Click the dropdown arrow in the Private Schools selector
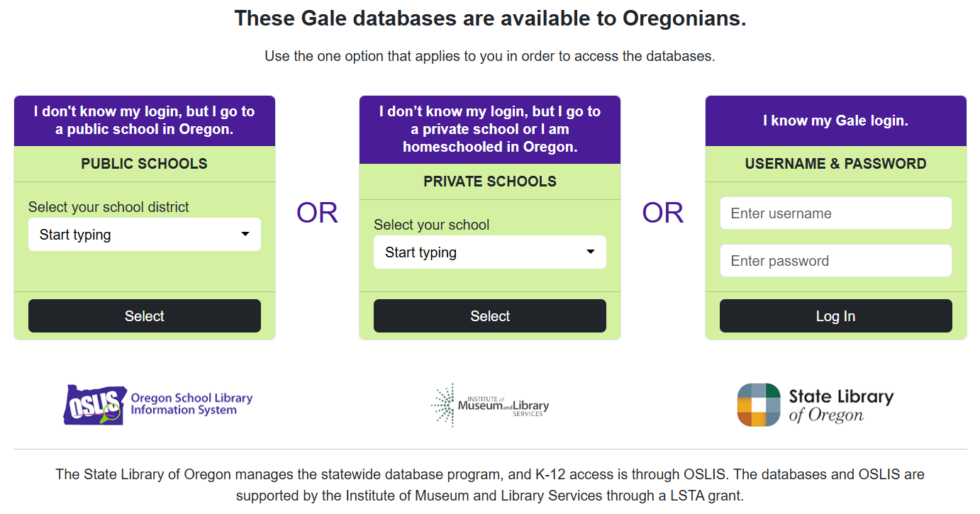The width and height of the screenshot is (980, 514). pyautogui.click(x=590, y=252)
